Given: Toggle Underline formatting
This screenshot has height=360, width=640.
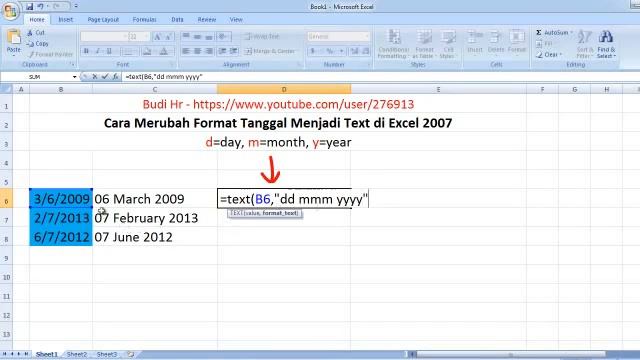Looking at the screenshot, I should tap(109, 51).
